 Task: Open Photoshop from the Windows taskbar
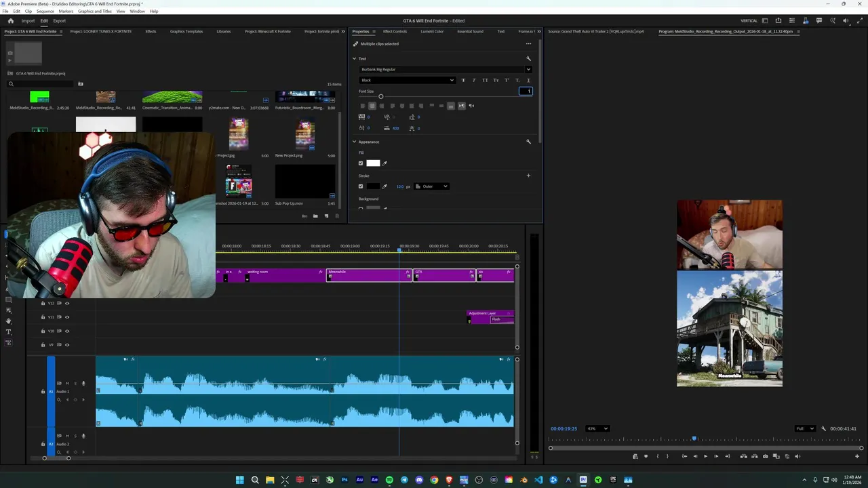click(x=344, y=480)
